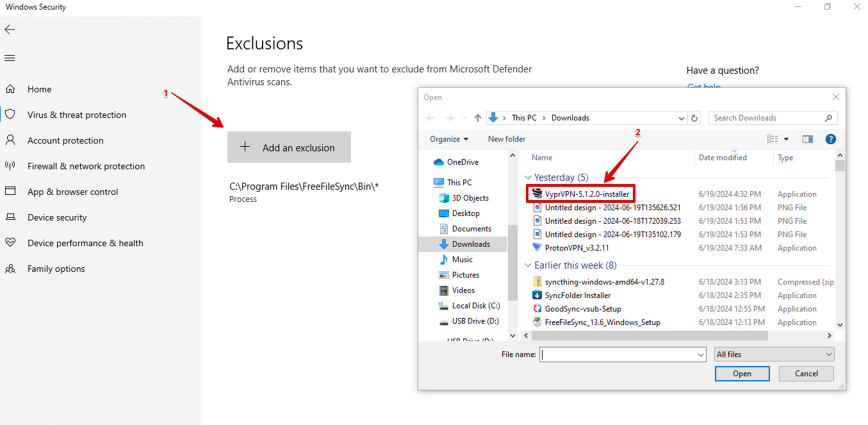
Task: Select OneDrive in the navigation tree
Action: click(x=456, y=162)
